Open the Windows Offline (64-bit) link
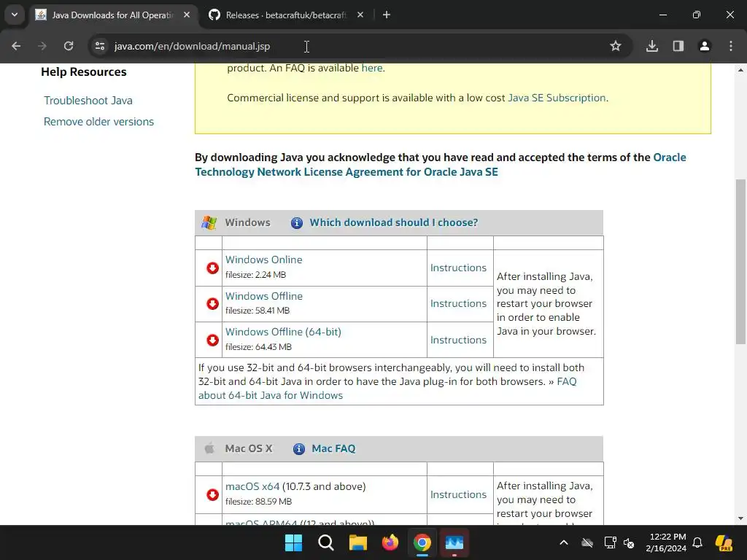The width and height of the screenshot is (747, 560). pyautogui.click(x=284, y=332)
